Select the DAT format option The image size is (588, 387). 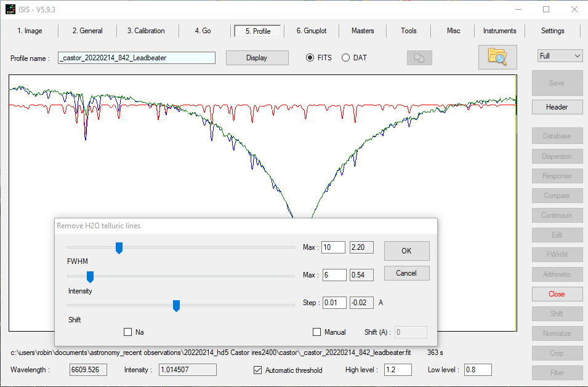pyautogui.click(x=345, y=58)
